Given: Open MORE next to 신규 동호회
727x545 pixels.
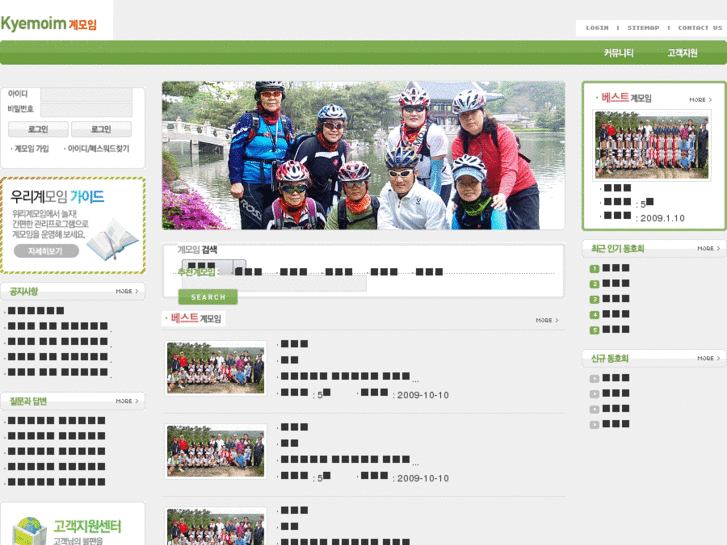Looking at the screenshot, I should pos(709,358).
